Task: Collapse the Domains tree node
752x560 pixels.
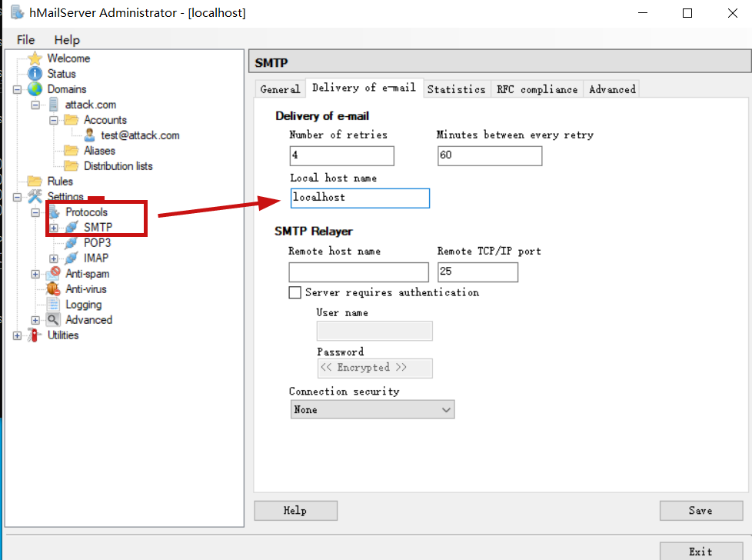Action: click(17, 89)
